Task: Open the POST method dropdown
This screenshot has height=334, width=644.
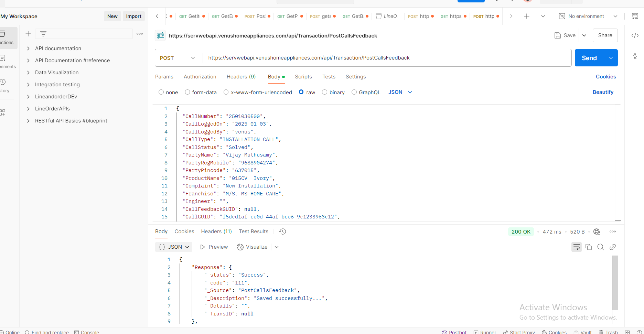Action: click(x=178, y=58)
